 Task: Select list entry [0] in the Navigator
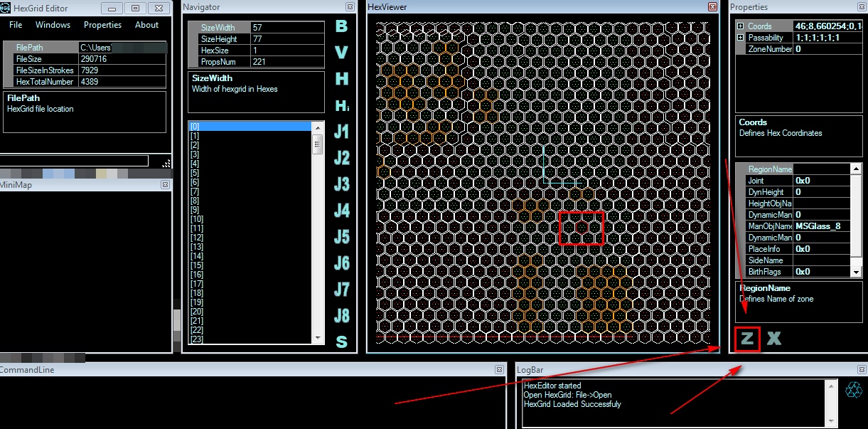coord(250,126)
